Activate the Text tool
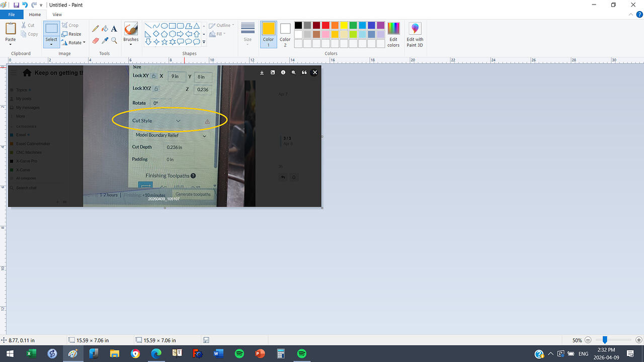Image resolution: width=644 pixels, height=362 pixels. [114, 29]
